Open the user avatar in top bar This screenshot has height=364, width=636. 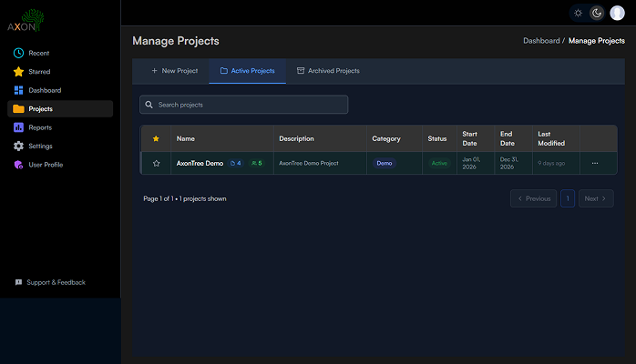(x=618, y=13)
